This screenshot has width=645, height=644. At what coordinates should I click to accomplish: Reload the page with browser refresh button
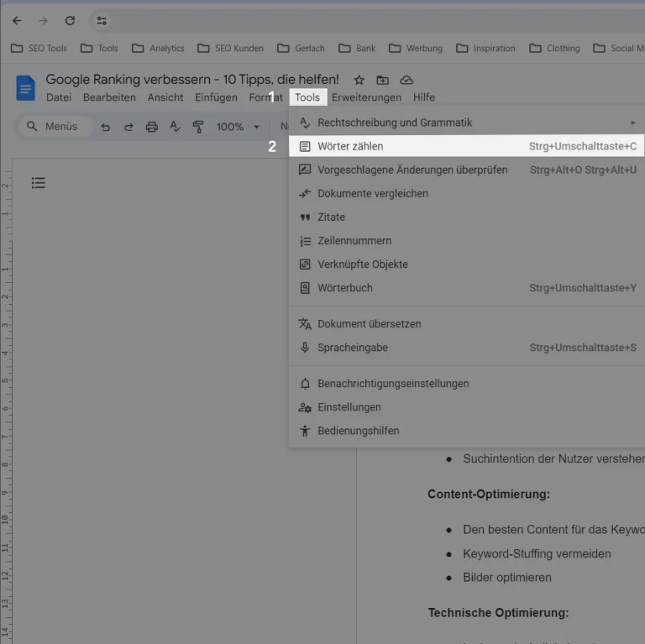point(70,21)
